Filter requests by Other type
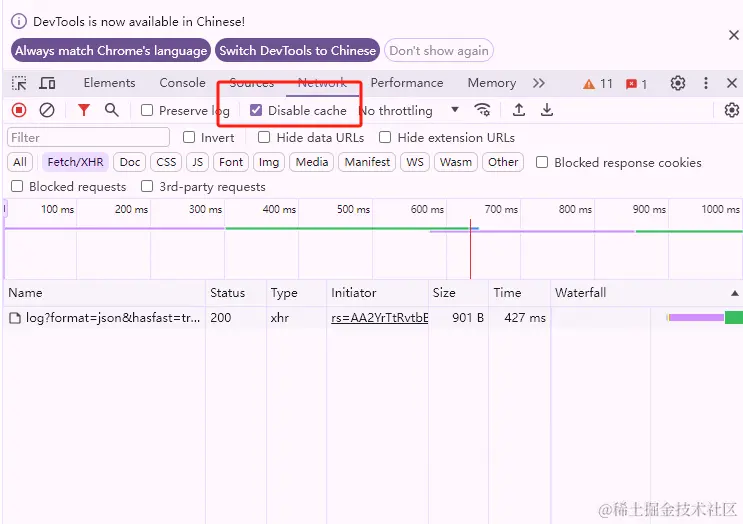743x524 pixels. (x=503, y=162)
